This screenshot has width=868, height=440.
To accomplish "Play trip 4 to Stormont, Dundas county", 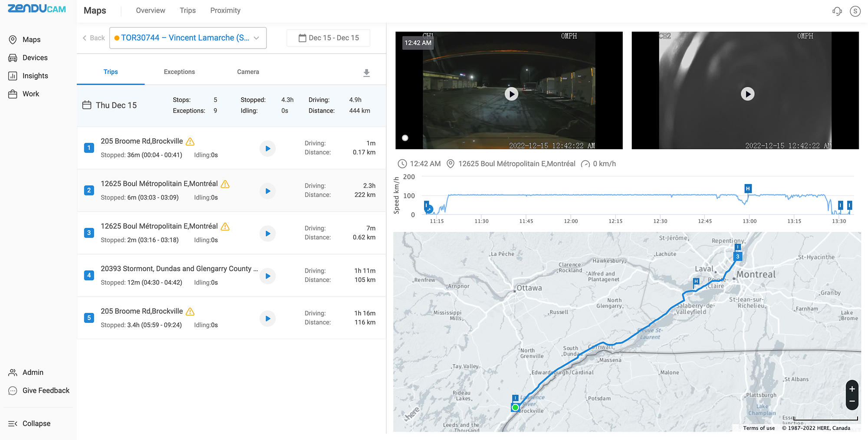I will pos(268,276).
